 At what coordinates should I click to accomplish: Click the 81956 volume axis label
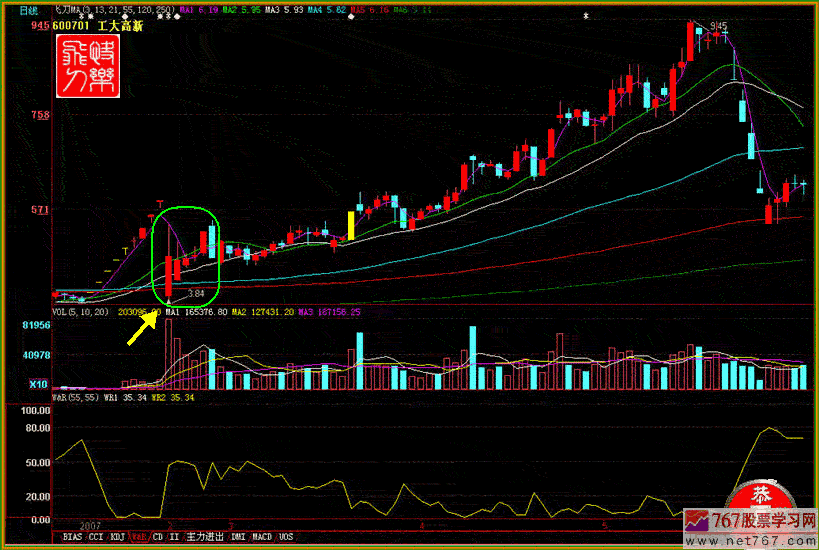37,325
